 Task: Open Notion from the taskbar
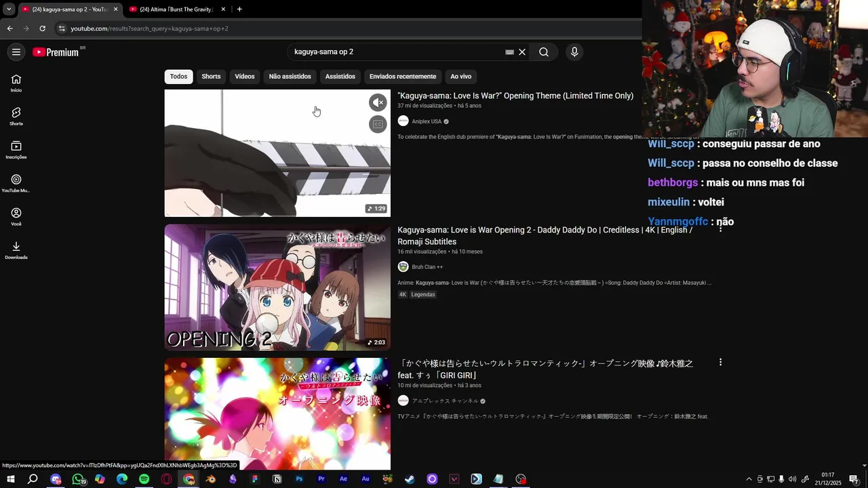[277, 479]
